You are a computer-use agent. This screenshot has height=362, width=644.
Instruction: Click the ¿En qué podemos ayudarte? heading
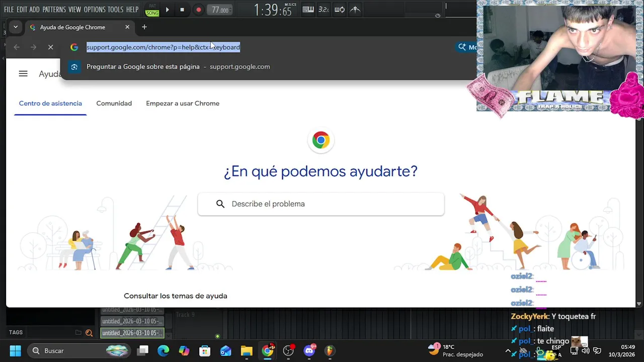(320, 171)
